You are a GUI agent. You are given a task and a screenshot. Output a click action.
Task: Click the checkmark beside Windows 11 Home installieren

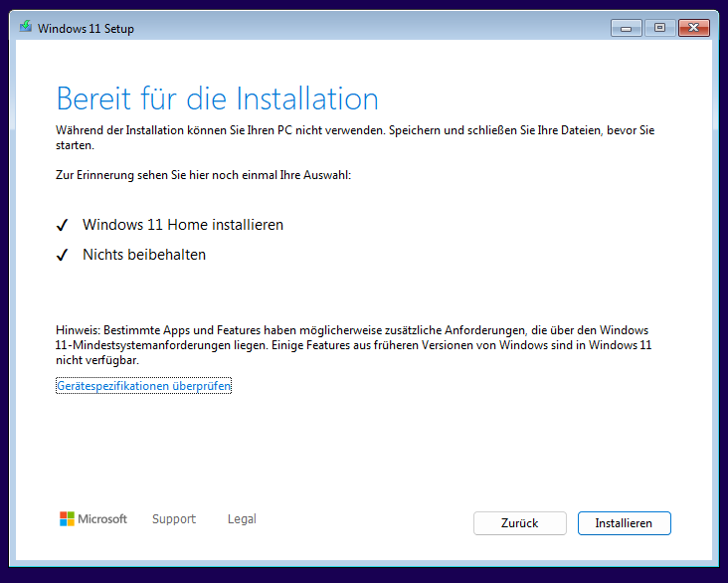(63, 225)
